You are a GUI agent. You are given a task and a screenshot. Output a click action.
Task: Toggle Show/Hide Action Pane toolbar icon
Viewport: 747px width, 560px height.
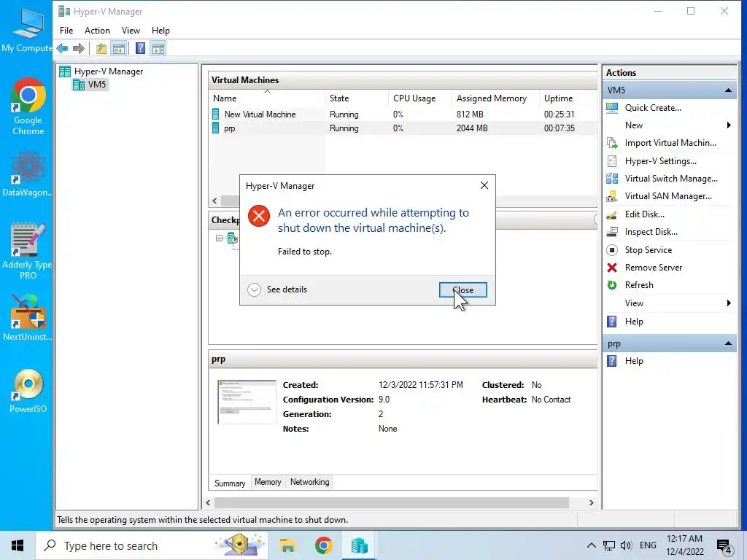(158, 48)
